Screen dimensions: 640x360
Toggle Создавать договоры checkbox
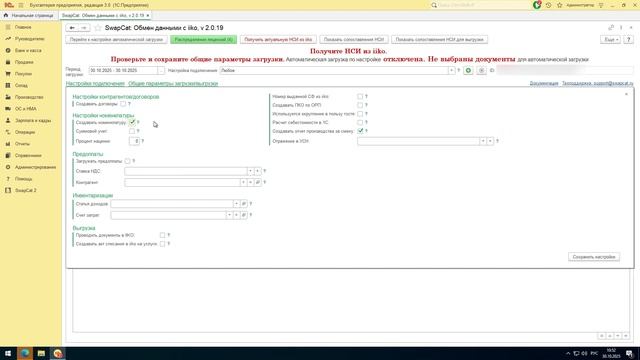123,104
